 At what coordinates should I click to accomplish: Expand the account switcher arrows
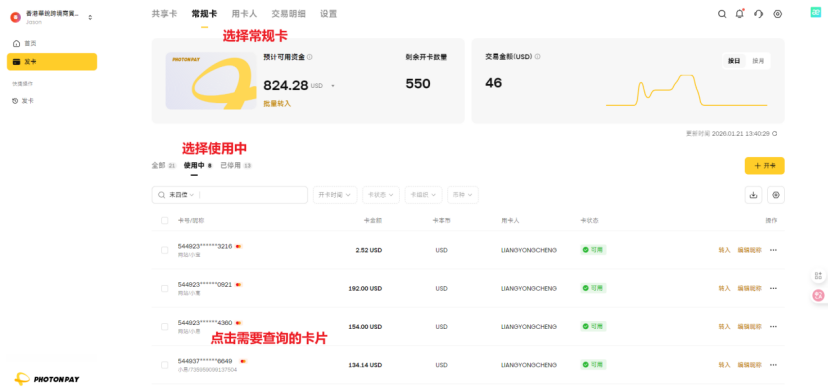pyautogui.click(x=90, y=17)
